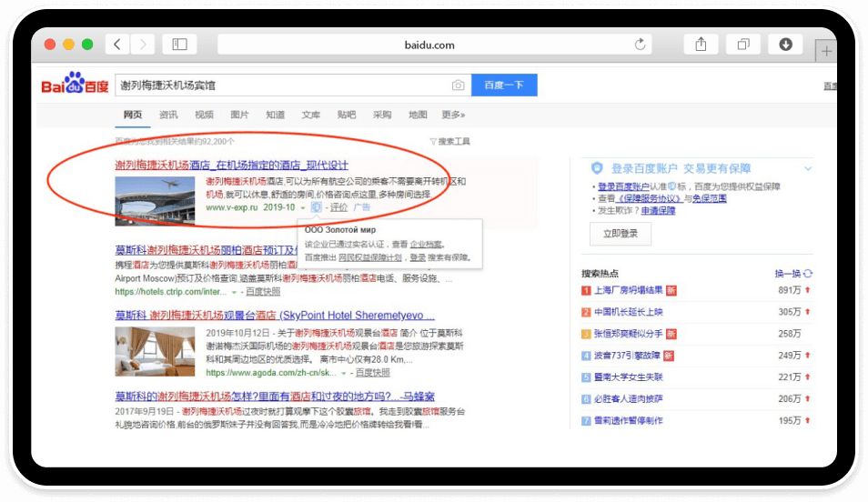The width and height of the screenshot is (868, 502).
Task: Click the 广告 label in first result
Action: 361,207
